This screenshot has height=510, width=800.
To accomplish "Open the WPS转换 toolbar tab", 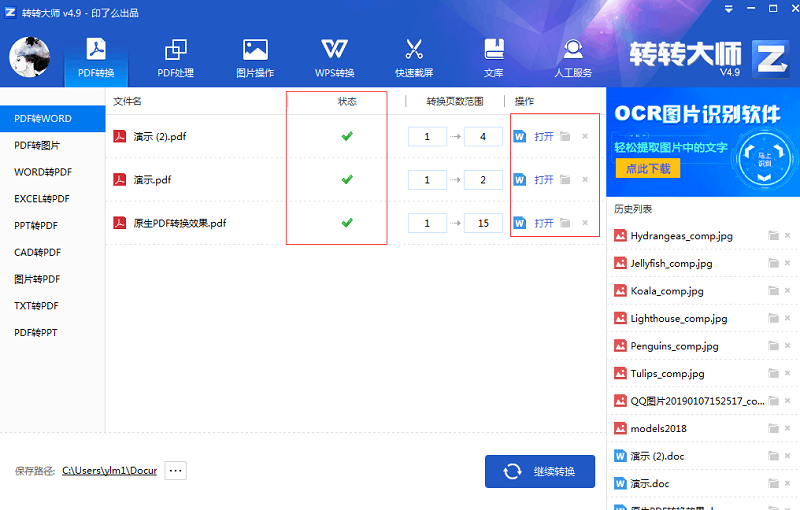I will tap(334, 58).
